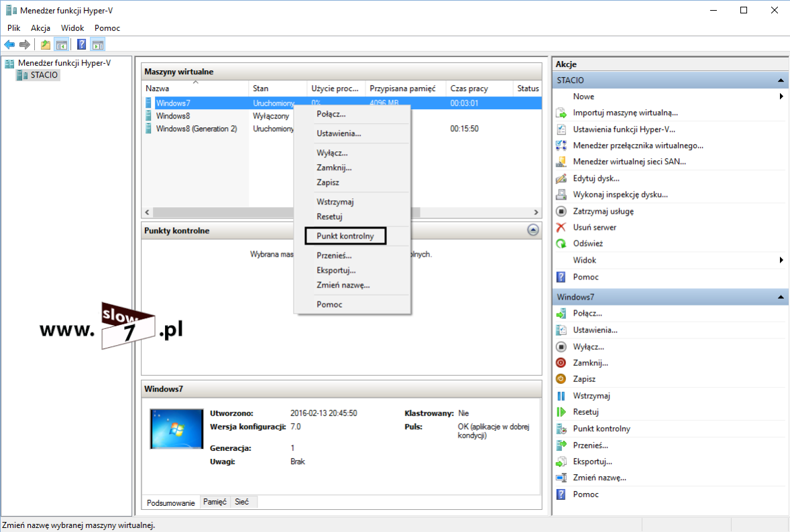Sort by the Nazwa column header

pyautogui.click(x=195, y=88)
